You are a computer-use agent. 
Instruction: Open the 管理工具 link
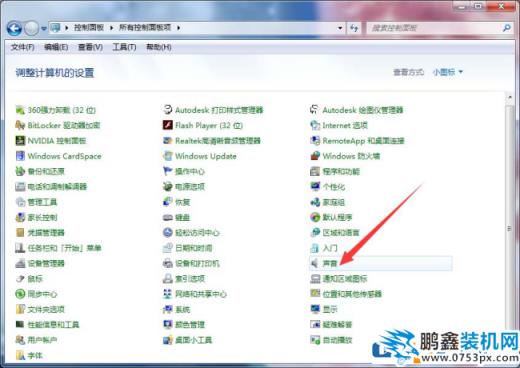coord(42,202)
